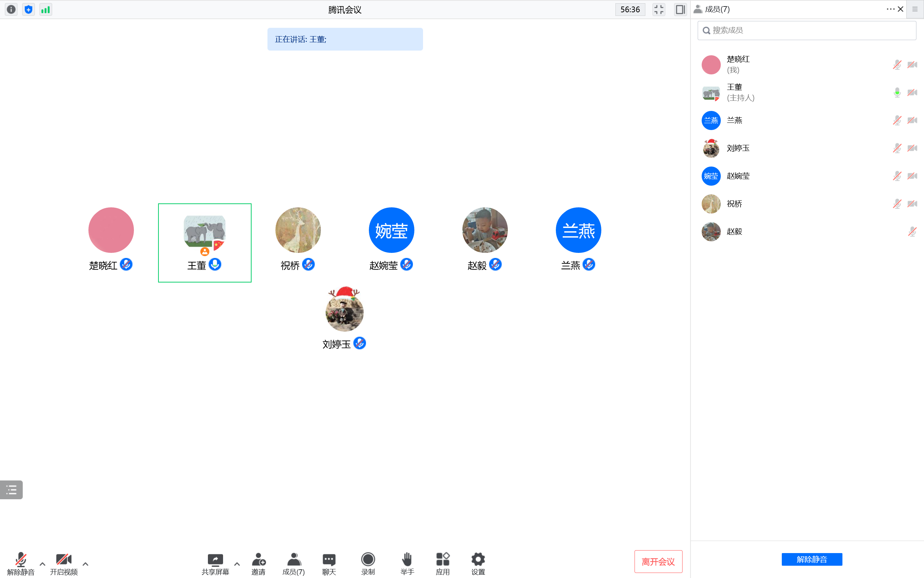This screenshot has height=578, width=924.
Task: Click 兰燕 camera-off icon in the members list
Action: pyautogui.click(x=912, y=120)
